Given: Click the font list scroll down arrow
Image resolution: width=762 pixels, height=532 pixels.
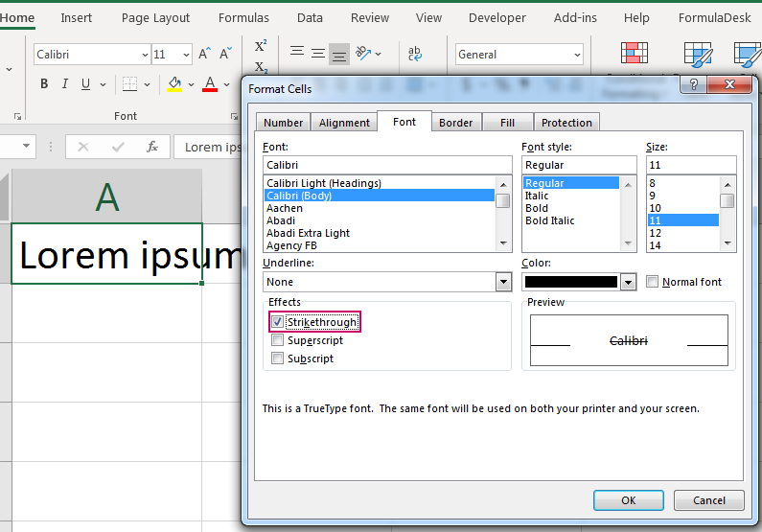Looking at the screenshot, I should tap(503, 243).
